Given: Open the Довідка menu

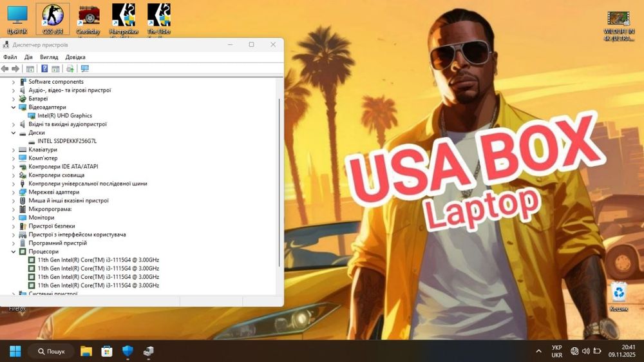Looking at the screenshot, I should click(x=75, y=57).
